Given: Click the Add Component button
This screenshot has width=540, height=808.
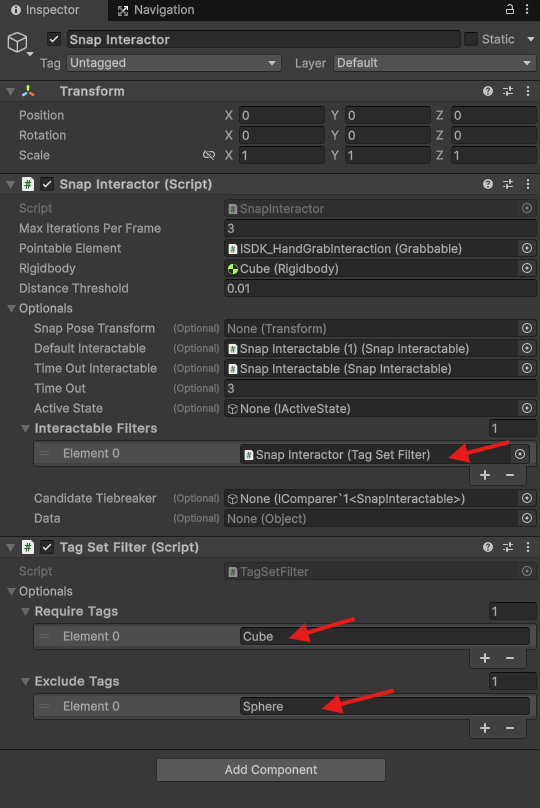Looking at the screenshot, I should point(271,769).
